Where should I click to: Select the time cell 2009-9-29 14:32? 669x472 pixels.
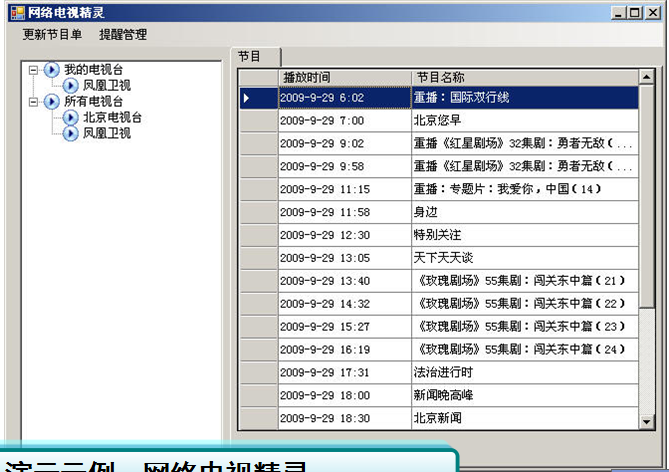pyautogui.click(x=345, y=304)
